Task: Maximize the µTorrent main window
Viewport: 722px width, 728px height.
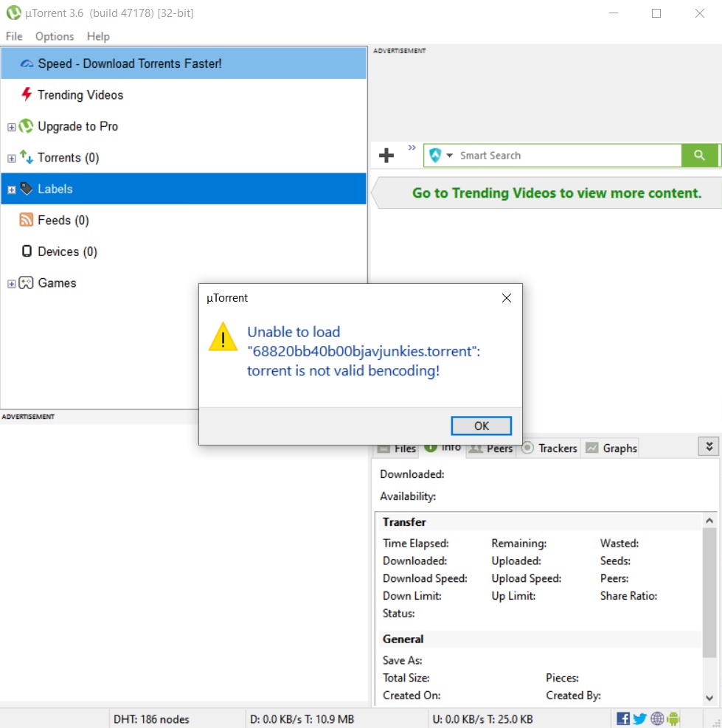Action: pyautogui.click(x=656, y=13)
